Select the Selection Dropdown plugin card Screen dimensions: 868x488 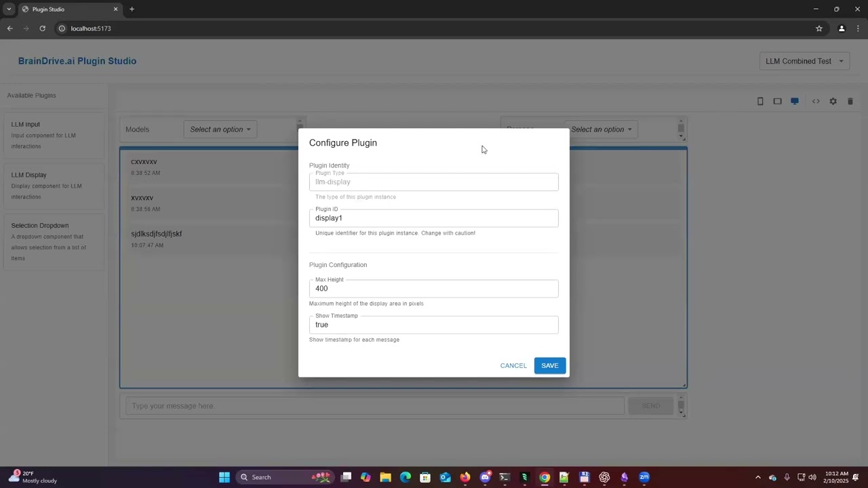coord(54,241)
